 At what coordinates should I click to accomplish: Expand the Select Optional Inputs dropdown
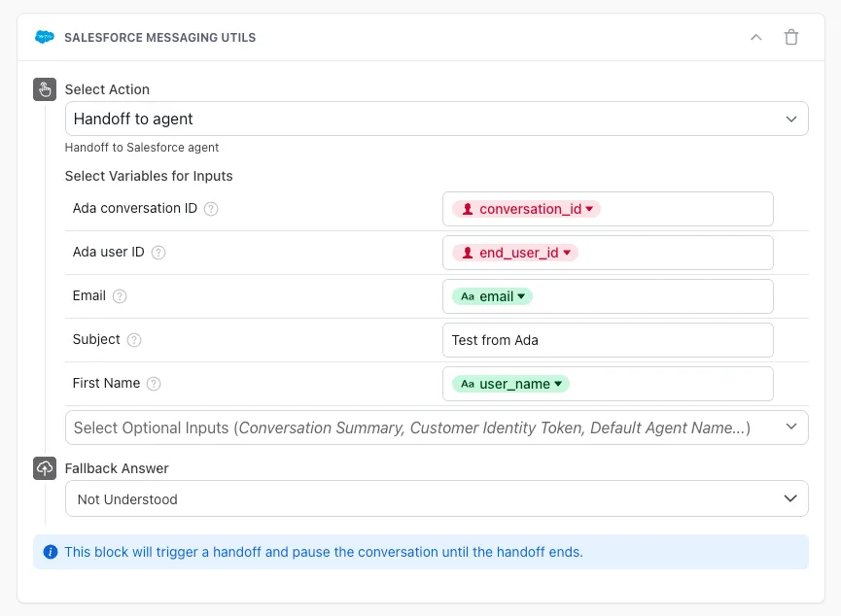point(437,428)
